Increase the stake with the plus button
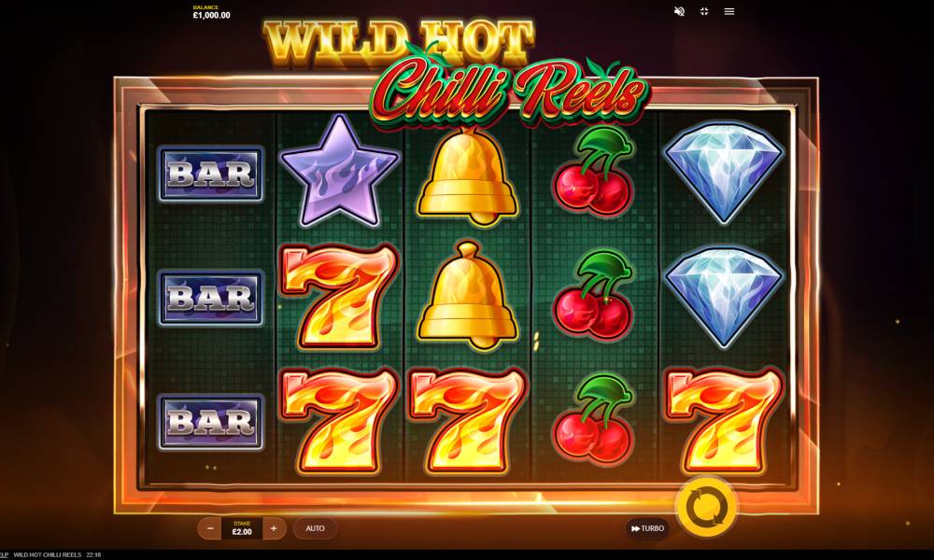The height and width of the screenshot is (560, 934). pos(274,528)
